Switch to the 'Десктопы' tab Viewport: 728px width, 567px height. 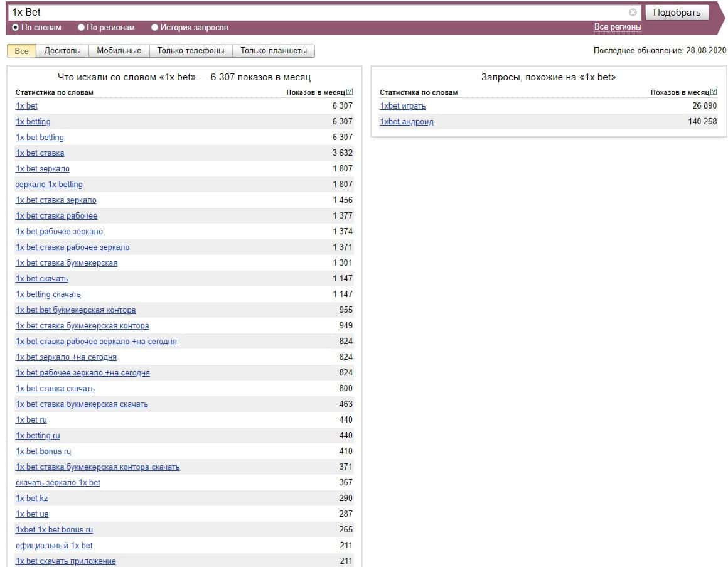(x=62, y=51)
